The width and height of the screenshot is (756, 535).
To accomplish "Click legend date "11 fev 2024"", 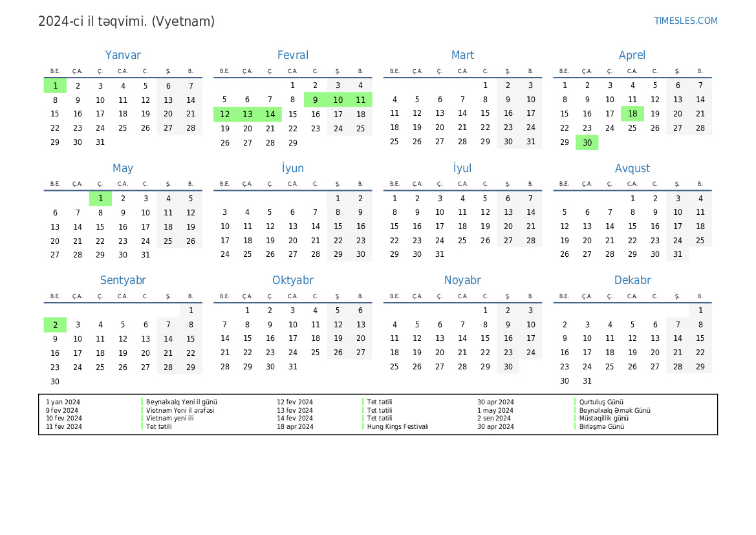I will [63, 426].
